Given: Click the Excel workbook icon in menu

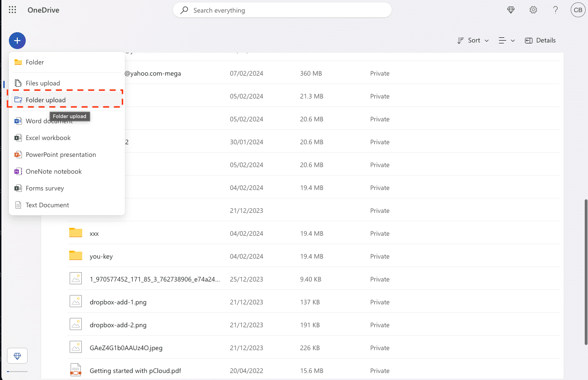Looking at the screenshot, I should 18,138.
